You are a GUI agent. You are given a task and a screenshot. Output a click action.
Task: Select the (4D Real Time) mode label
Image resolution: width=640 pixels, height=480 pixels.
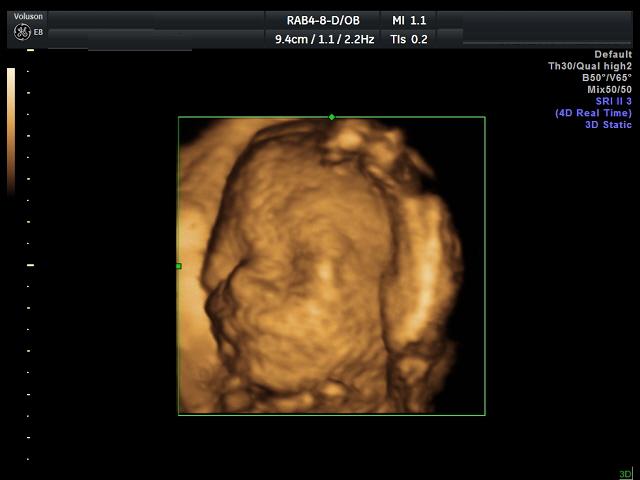point(594,113)
